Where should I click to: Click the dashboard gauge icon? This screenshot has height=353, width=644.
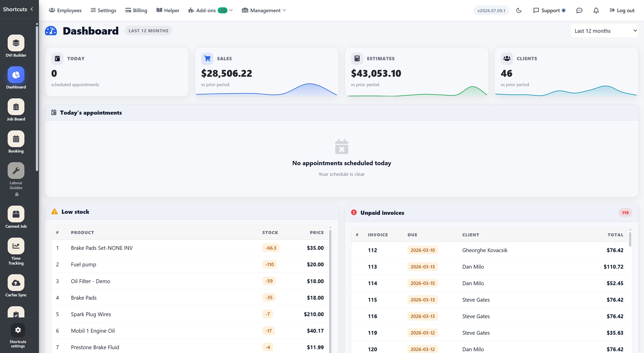[51, 31]
